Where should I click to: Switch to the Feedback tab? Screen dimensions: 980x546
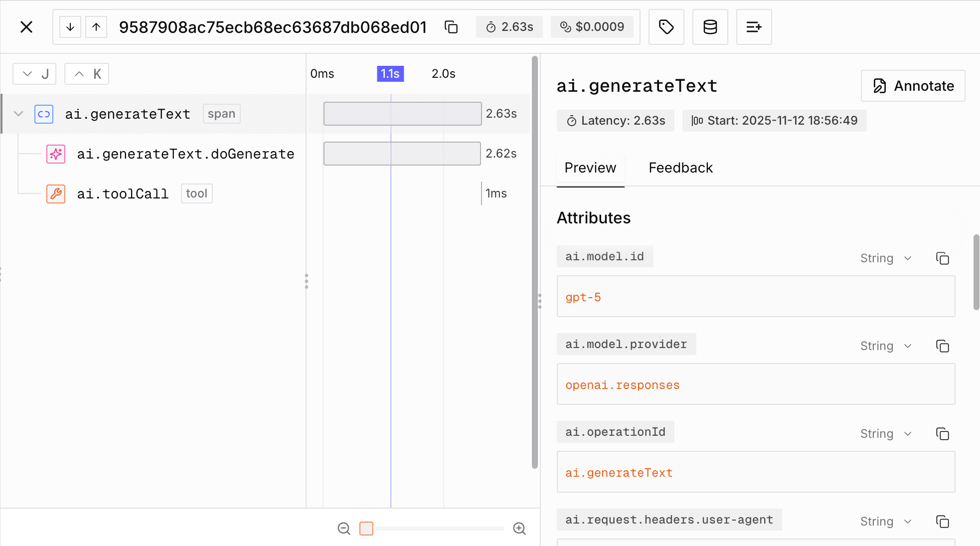(680, 168)
